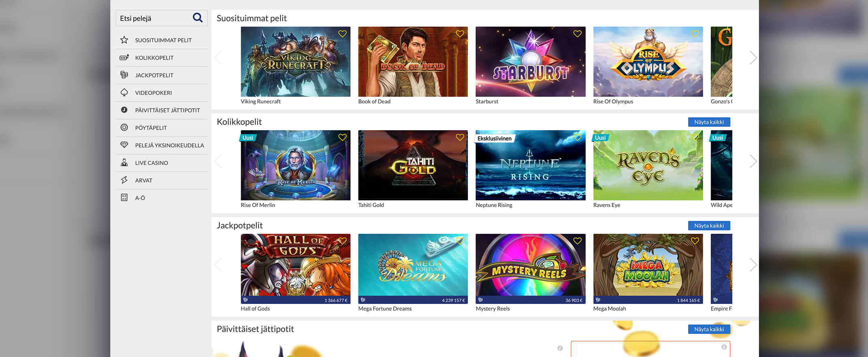
Task: Click the info icon beside daily jackpot box
Action: coord(560,348)
